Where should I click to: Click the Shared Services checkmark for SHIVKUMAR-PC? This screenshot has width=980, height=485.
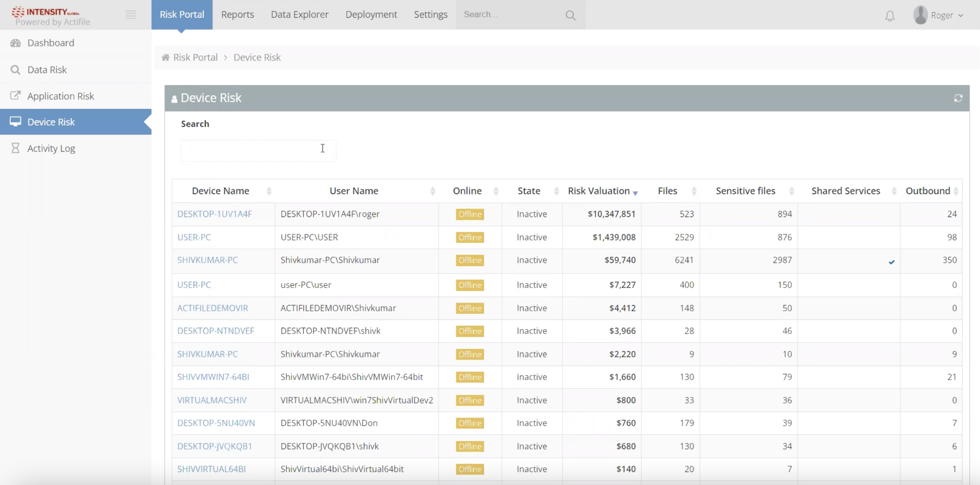coord(891,262)
